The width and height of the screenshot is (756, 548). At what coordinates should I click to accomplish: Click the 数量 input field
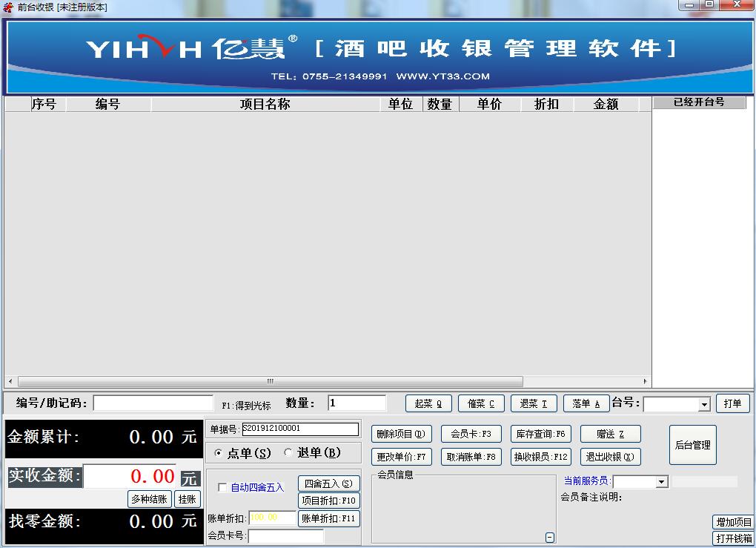[357, 403]
